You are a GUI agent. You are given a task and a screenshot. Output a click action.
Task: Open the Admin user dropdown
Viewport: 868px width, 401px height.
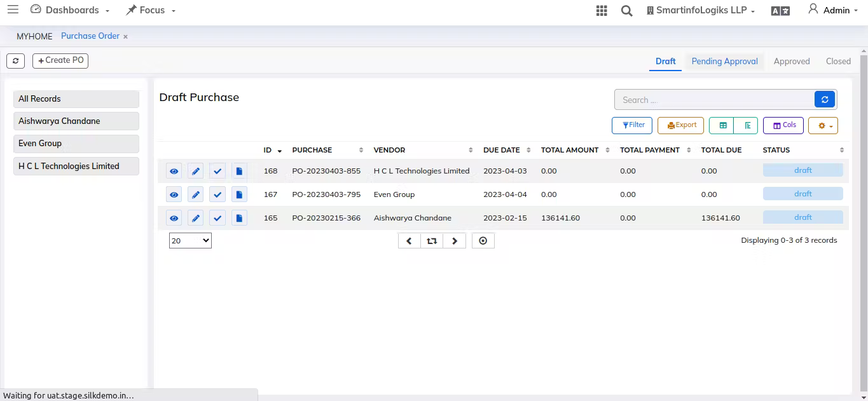point(833,10)
